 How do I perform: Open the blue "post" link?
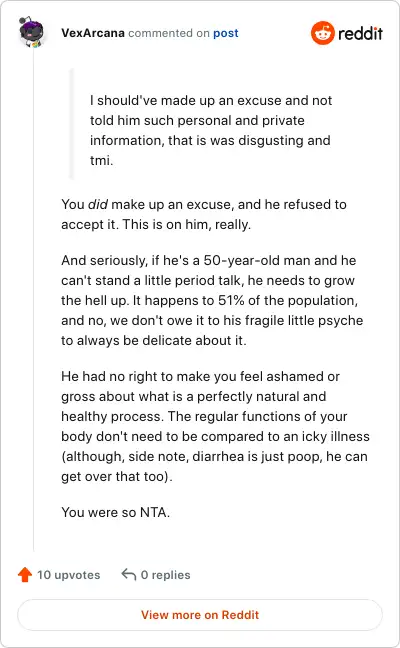click(226, 33)
